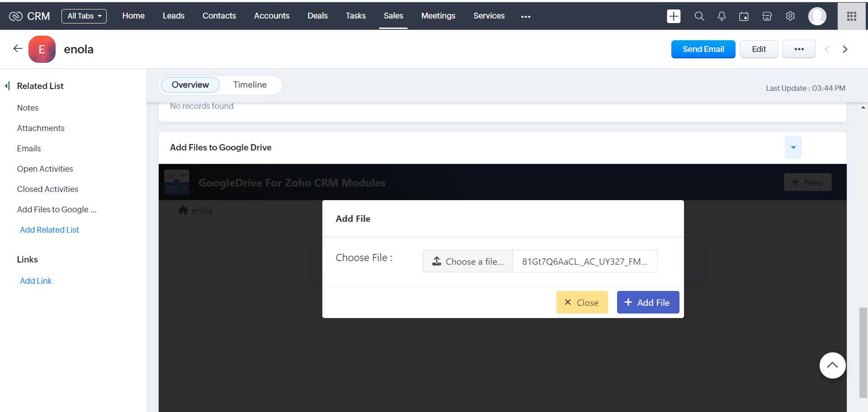Open the more-actions ellipsis beside Edit

[799, 49]
